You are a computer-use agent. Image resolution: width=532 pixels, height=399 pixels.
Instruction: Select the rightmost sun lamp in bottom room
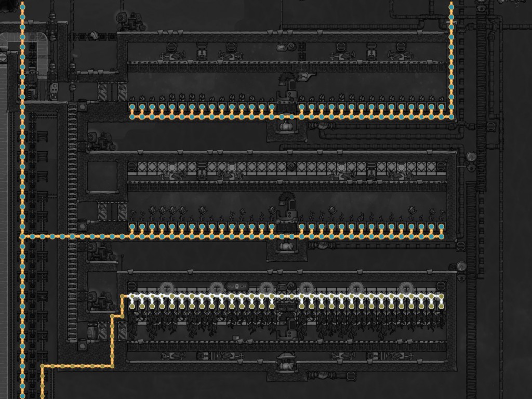click(x=407, y=288)
